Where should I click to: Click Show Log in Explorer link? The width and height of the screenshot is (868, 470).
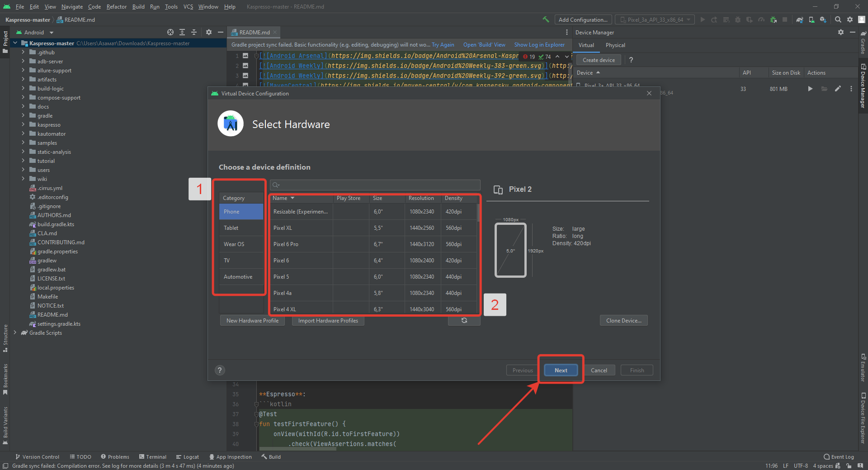pos(539,45)
